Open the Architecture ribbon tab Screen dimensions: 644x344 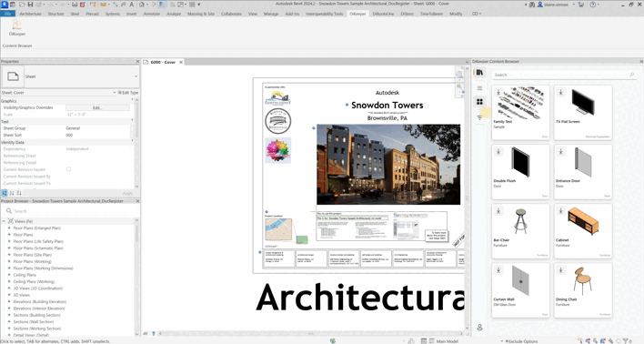30,14
